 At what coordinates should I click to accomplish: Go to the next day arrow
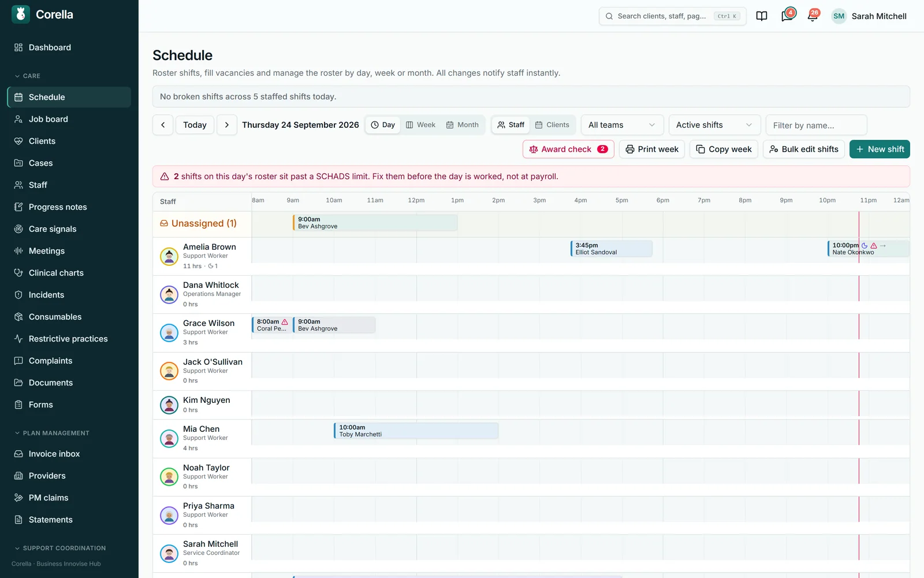[227, 125]
